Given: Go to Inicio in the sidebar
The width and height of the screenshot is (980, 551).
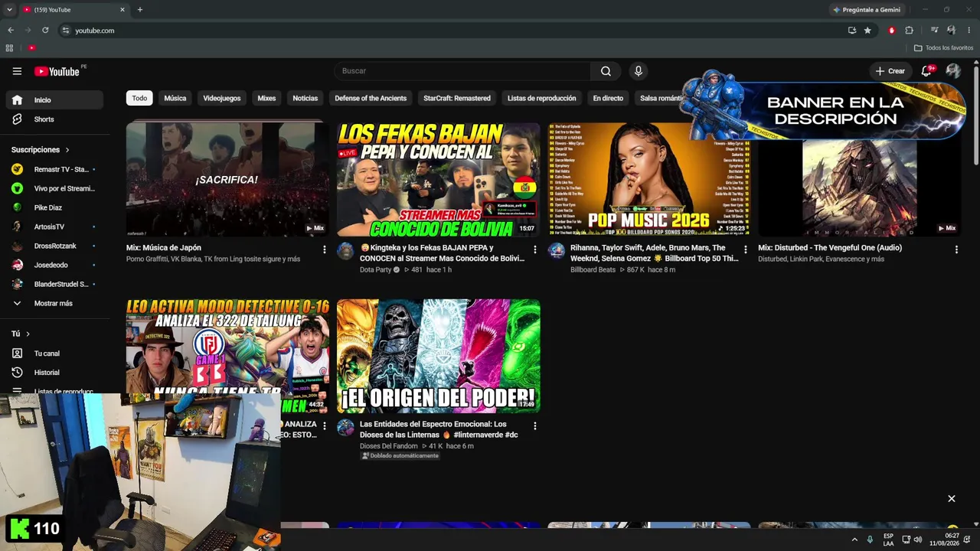Looking at the screenshot, I should [x=54, y=100].
